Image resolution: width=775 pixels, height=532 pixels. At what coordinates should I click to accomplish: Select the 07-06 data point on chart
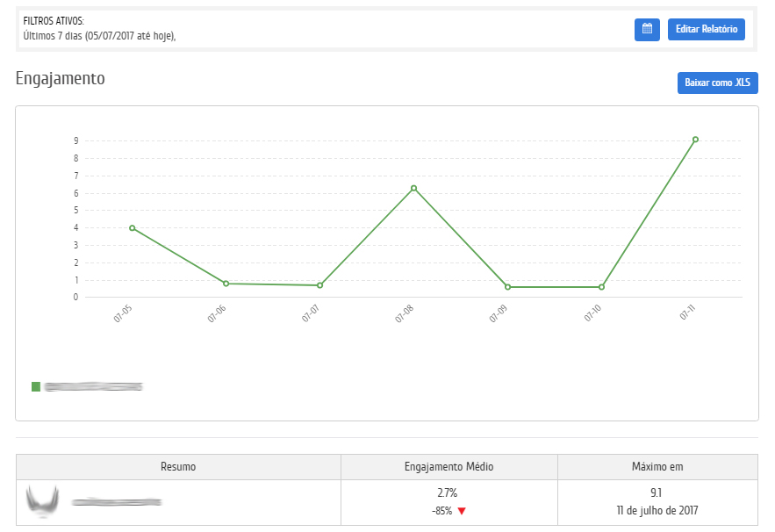(x=226, y=284)
